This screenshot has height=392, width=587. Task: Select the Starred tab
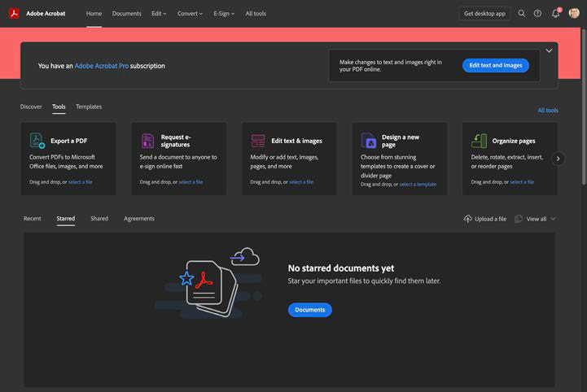pos(66,219)
